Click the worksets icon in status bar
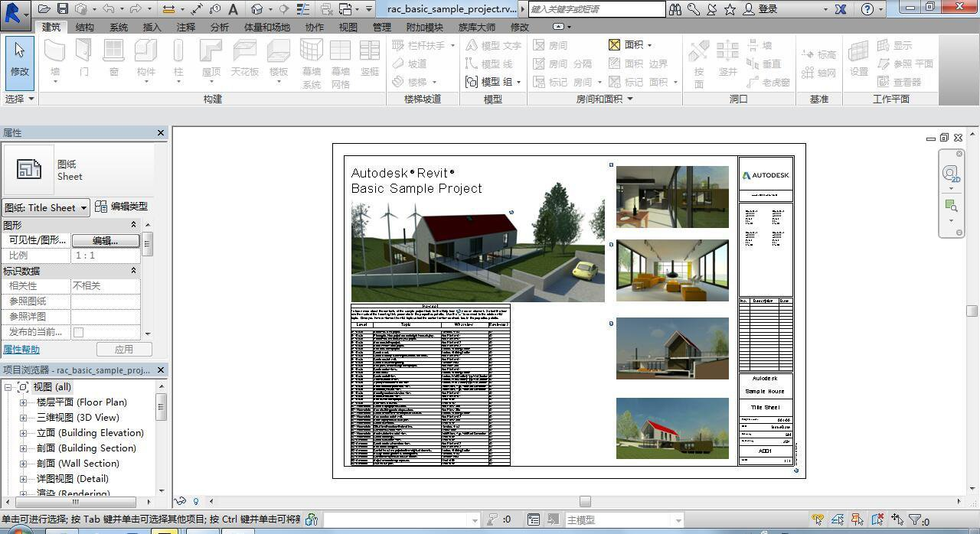Image resolution: width=980 pixels, height=534 pixels. 311,520
